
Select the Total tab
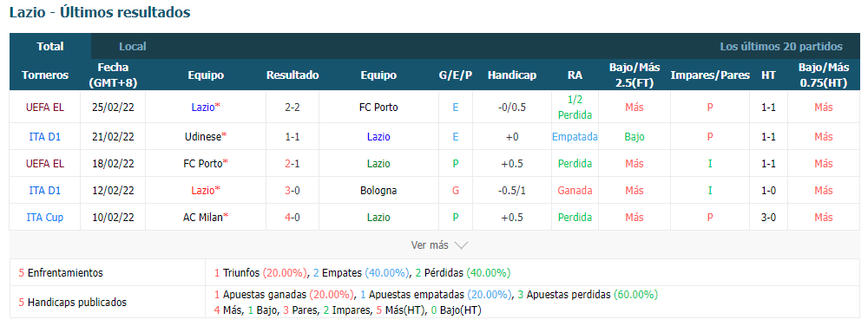tap(50, 47)
